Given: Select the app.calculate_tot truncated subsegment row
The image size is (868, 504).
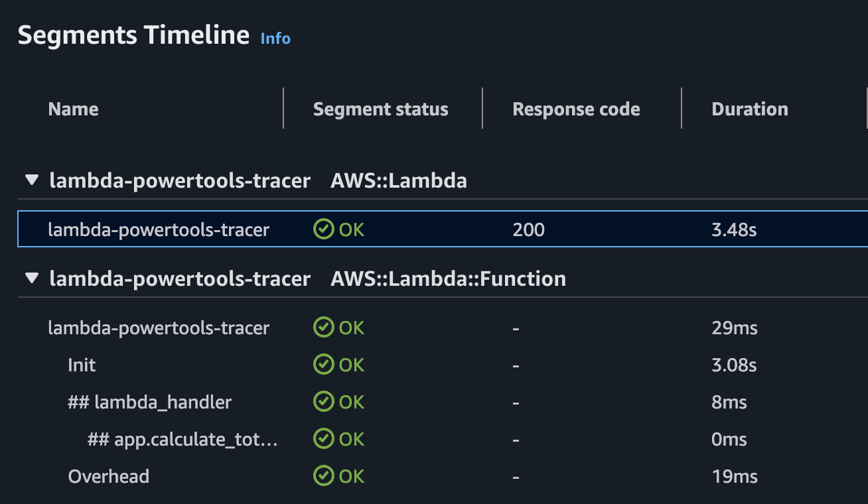Looking at the screenshot, I should click(182, 438).
